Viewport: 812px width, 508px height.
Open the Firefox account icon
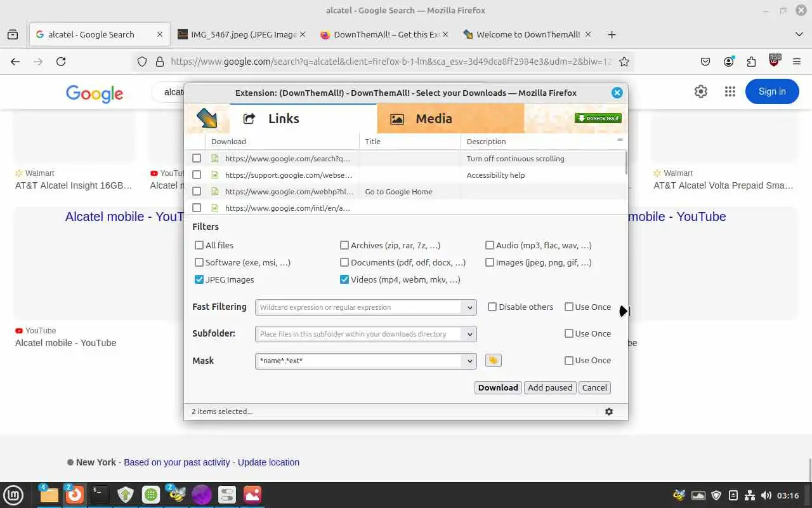pos(728,62)
